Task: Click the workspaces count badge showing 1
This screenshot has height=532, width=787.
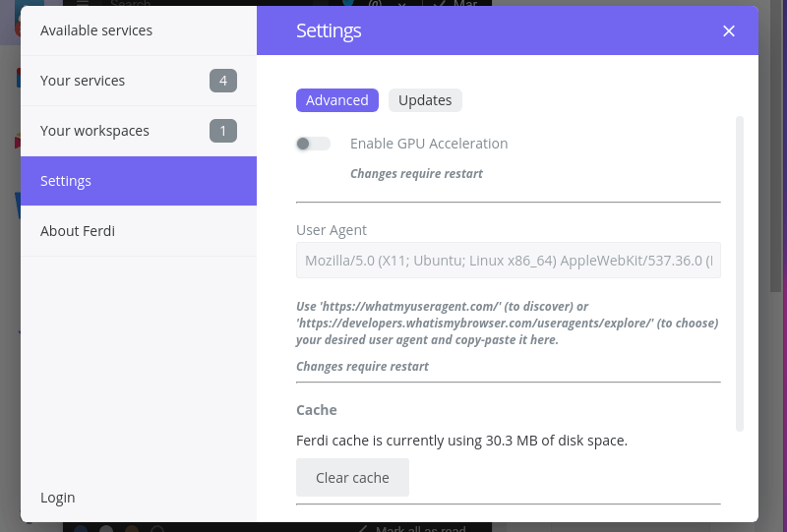Action: 223,131
